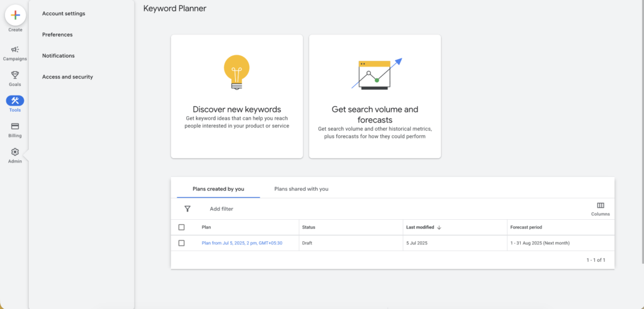Click the Keyword Planner page title
Viewport: 644px width, 309px height.
175,8
